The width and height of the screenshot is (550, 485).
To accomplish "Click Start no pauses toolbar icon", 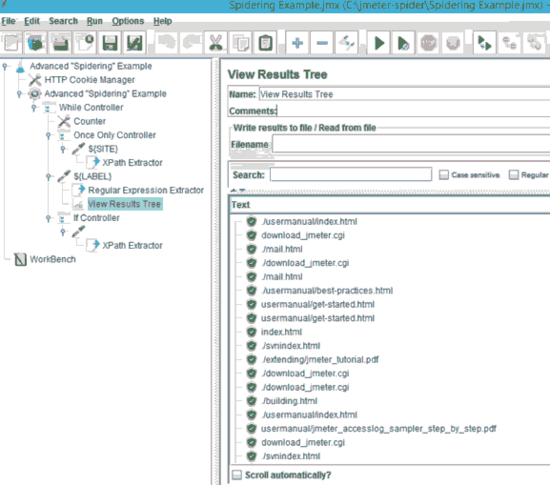I will (403, 43).
